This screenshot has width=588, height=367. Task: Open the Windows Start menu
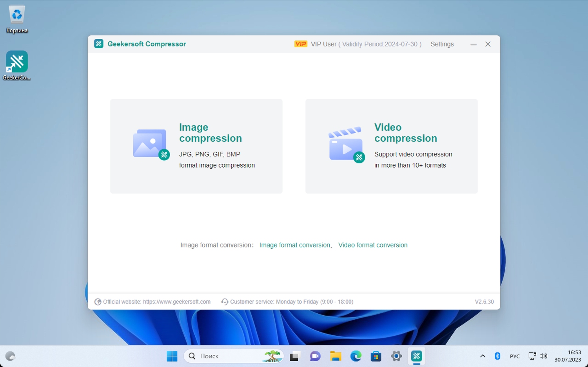[172, 356]
